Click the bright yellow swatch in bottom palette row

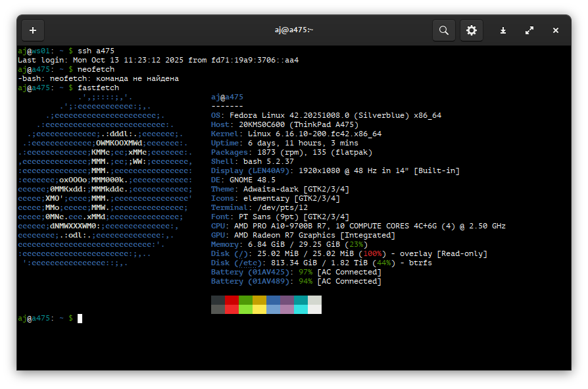pyautogui.click(x=260, y=309)
